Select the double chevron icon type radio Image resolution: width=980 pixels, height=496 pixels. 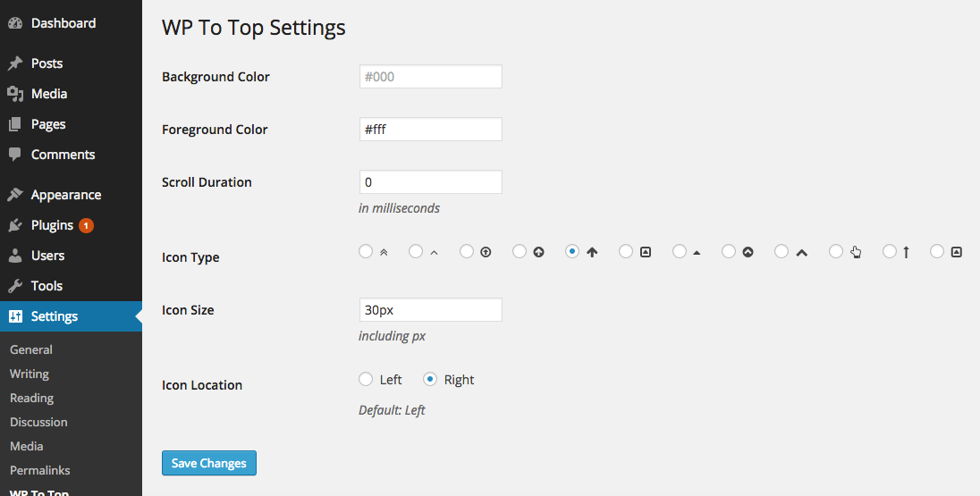tap(366, 252)
